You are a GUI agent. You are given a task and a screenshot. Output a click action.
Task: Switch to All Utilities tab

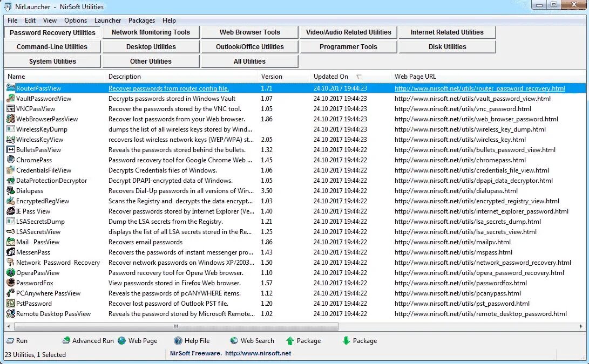[x=250, y=61]
